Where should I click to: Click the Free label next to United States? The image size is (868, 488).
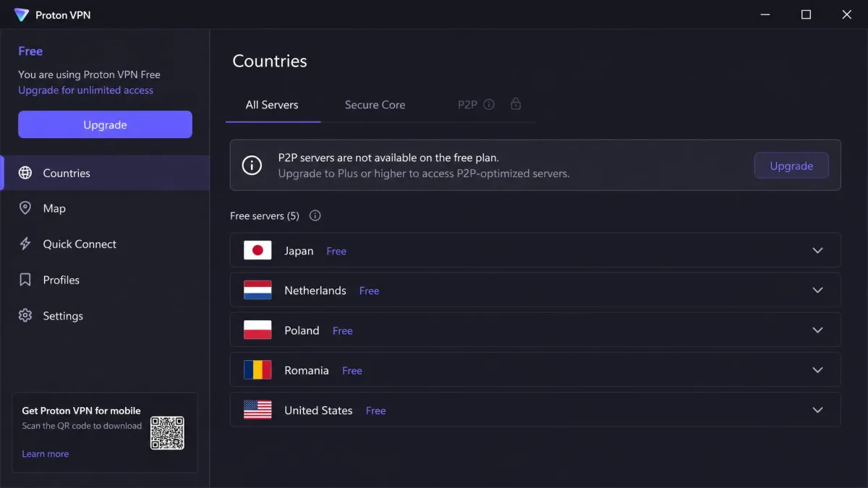click(x=375, y=411)
